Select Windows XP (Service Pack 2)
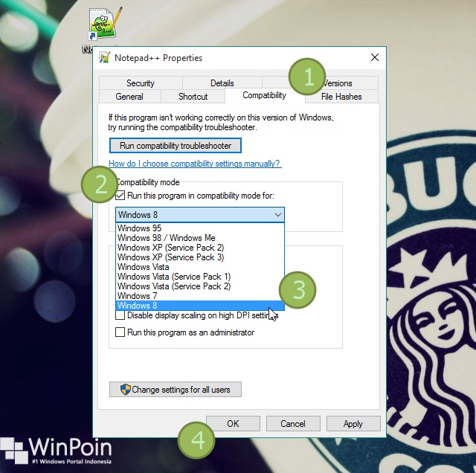This screenshot has height=473, width=476. (200, 248)
